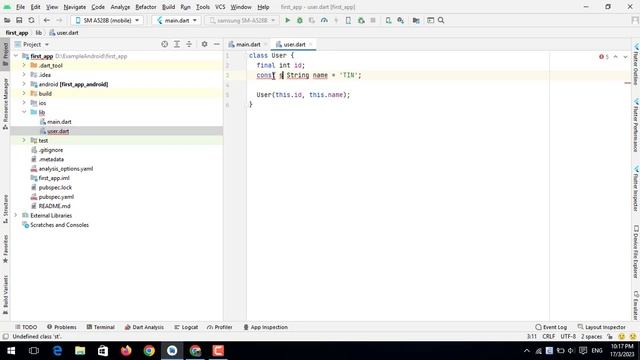Click the Sync/Reload from disk icon
The height and width of the screenshot is (360, 640).
31,20
